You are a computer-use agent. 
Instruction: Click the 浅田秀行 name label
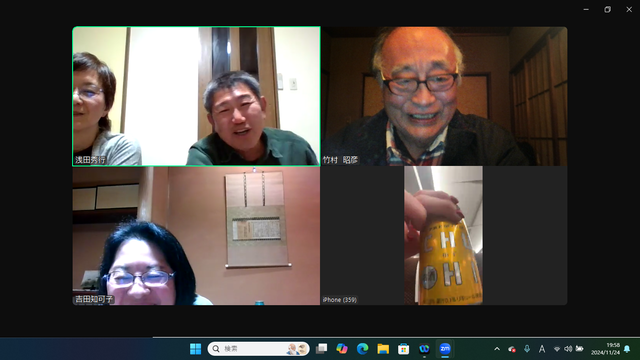click(90, 160)
